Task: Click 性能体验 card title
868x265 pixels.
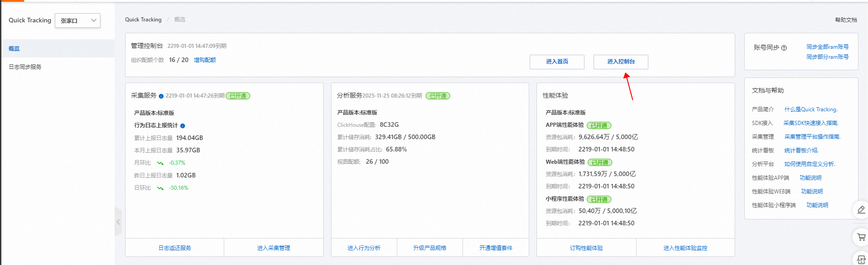Action: point(555,95)
